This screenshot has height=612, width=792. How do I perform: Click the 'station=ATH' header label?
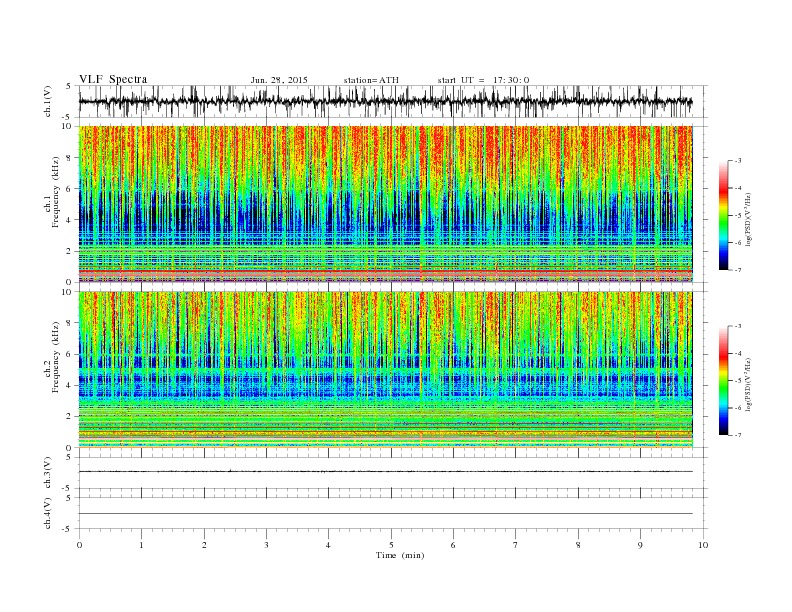point(371,80)
